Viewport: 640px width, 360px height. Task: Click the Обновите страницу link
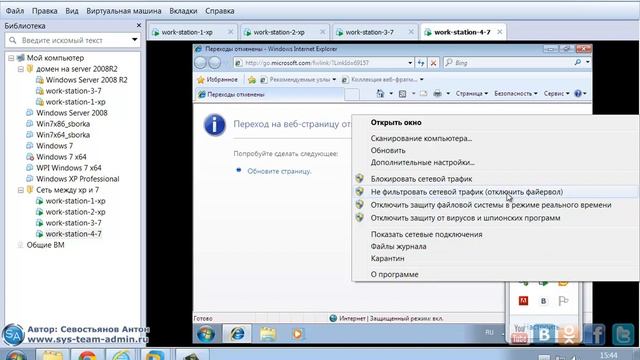click(279, 171)
